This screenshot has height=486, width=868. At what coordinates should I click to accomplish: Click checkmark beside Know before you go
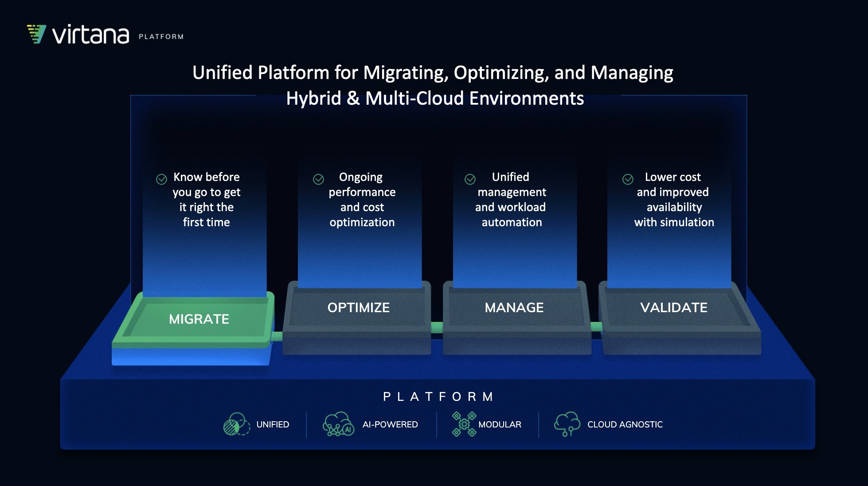tap(162, 179)
